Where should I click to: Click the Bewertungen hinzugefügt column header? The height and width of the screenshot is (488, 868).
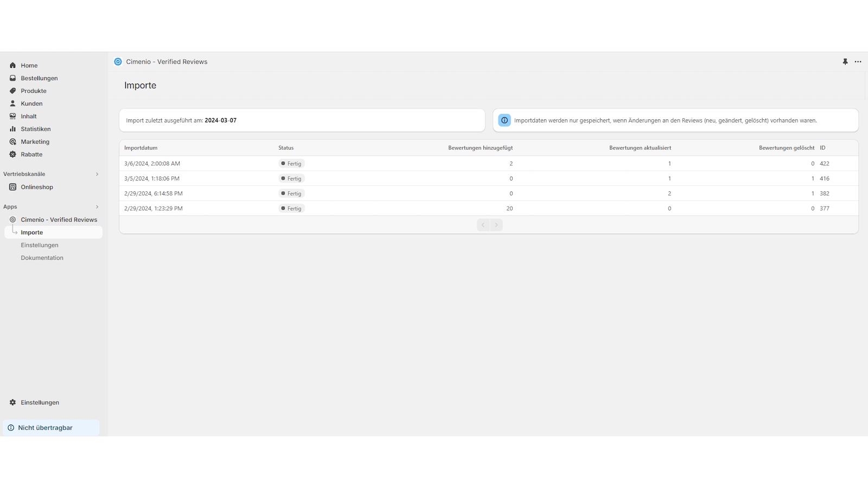[480, 147]
